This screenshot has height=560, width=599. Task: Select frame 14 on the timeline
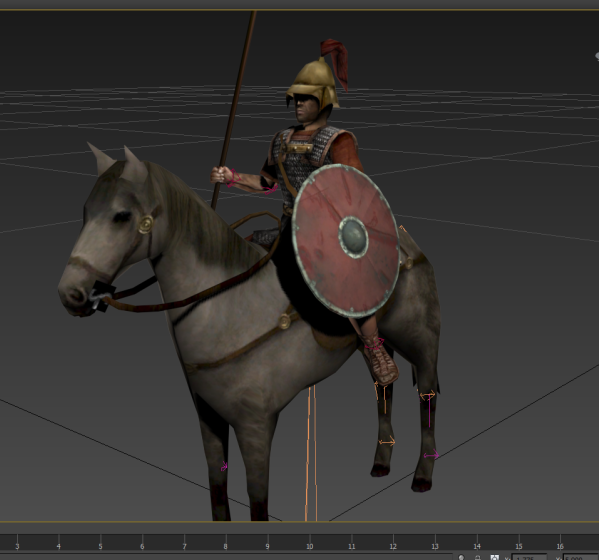477,546
